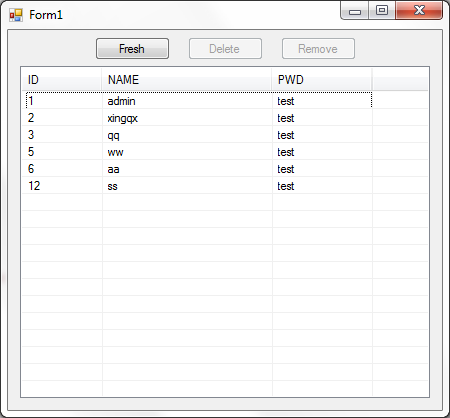Click the test password in admin row

tap(286, 101)
